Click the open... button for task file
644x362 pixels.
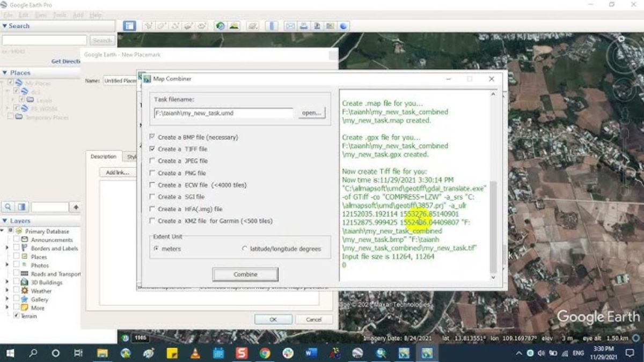(x=311, y=113)
